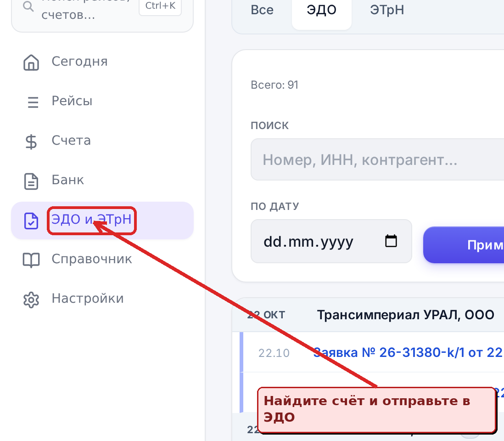The image size is (504, 441).
Task: Switch to the ЭТрН tab
Action: [x=387, y=10]
